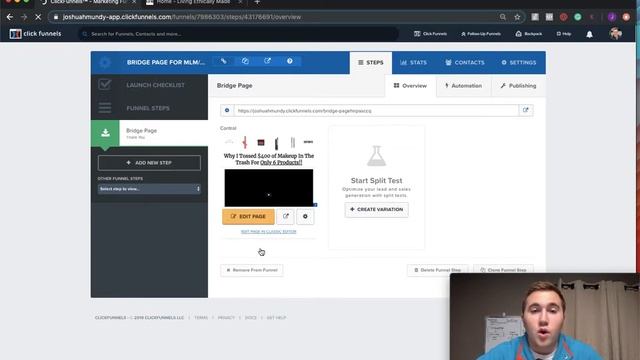Click preview page icon beside Edit Page

[x=285, y=216]
